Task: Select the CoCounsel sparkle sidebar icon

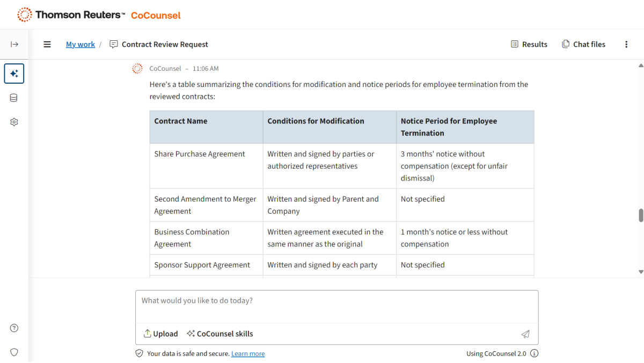Action: [14, 74]
